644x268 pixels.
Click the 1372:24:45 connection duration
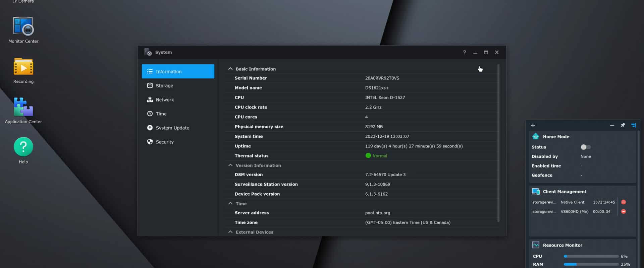pyautogui.click(x=604, y=202)
